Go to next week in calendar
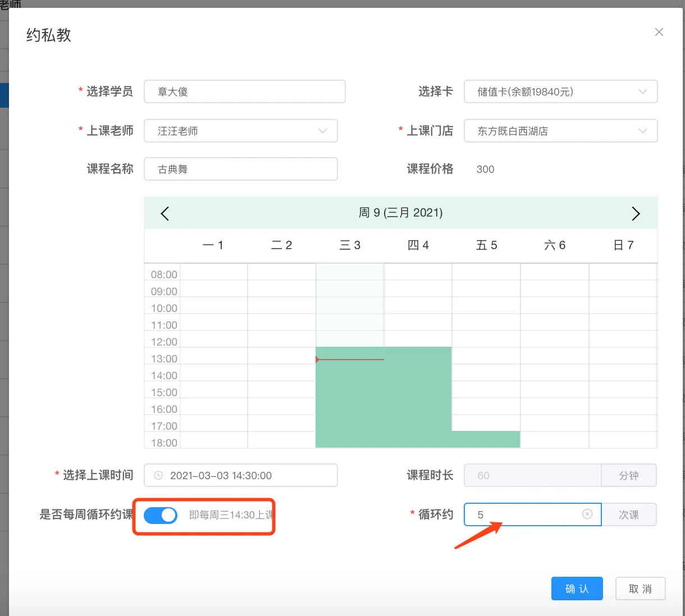This screenshot has height=616, width=685. click(636, 213)
